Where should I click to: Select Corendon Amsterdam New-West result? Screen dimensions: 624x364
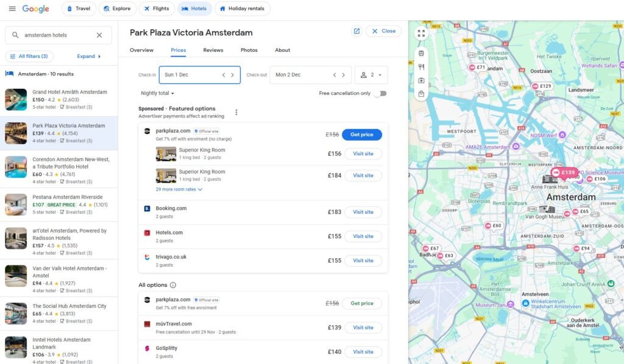[59, 169]
